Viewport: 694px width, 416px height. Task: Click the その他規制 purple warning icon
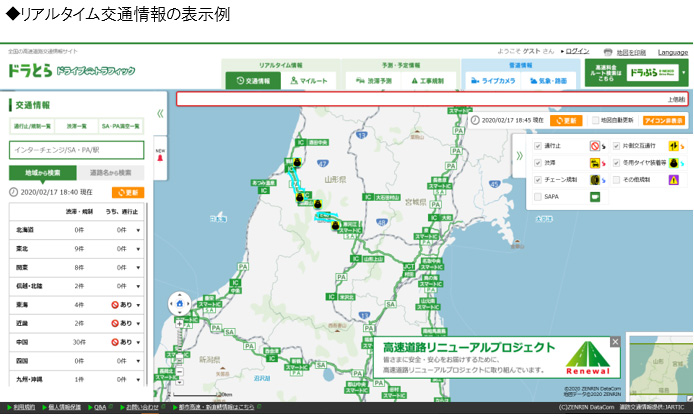coord(674,179)
